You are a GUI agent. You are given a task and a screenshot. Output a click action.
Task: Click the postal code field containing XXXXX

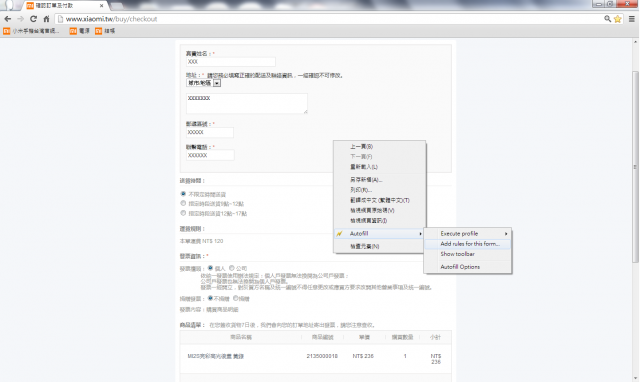tap(210, 132)
